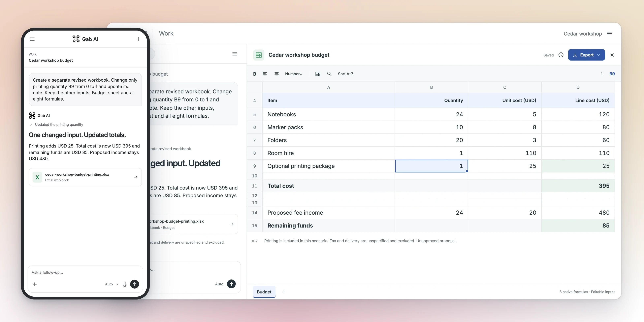Apply center alignment
644x322 pixels.
(277, 74)
